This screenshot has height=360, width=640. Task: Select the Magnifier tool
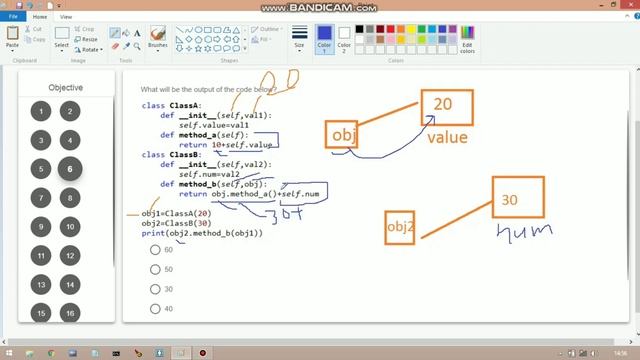pos(137,46)
